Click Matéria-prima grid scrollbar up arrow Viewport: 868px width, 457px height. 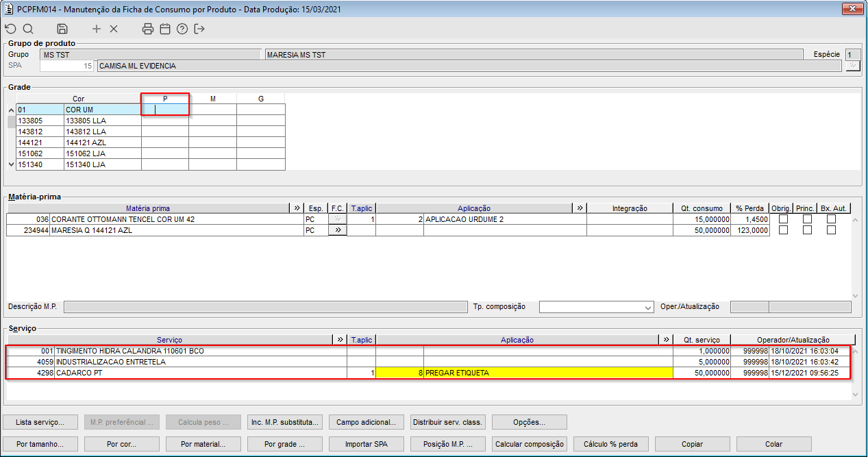click(x=855, y=220)
